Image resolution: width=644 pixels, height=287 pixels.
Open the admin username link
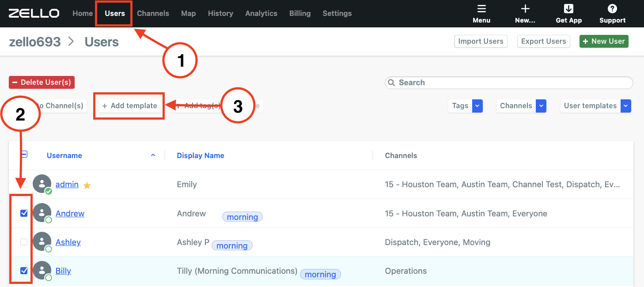tap(67, 184)
